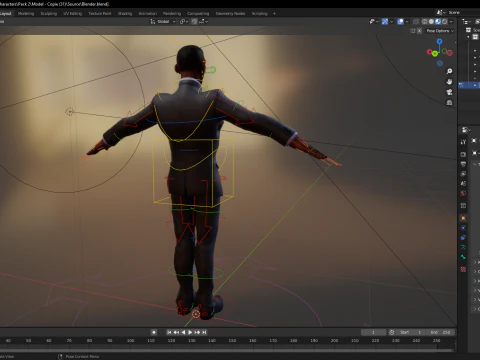Click the Scene name field
Image resolution: width=480 pixels, height=360 pixels.
463,12
